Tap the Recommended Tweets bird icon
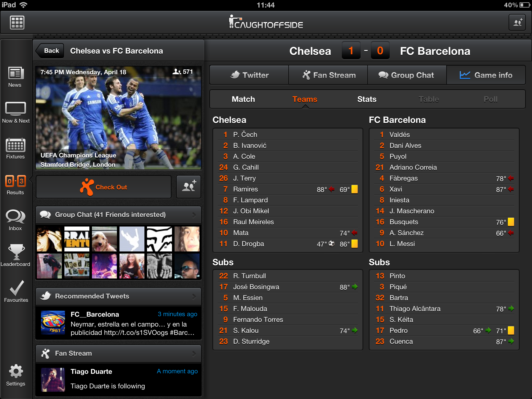 [x=46, y=296]
